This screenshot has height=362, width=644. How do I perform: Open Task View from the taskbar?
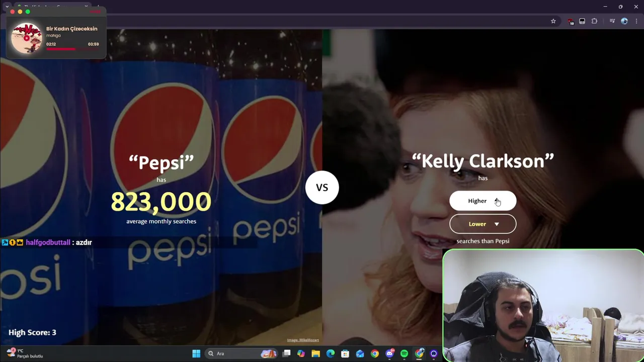coord(286,353)
